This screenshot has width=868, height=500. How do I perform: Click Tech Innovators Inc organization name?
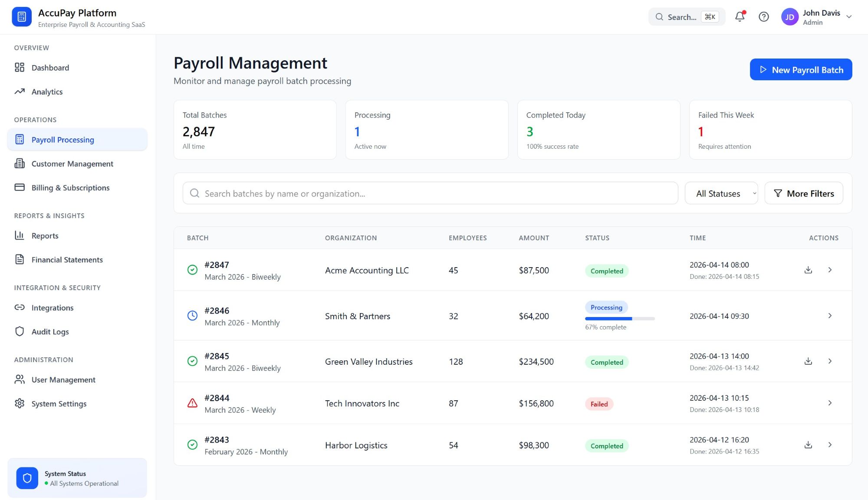pyautogui.click(x=362, y=403)
